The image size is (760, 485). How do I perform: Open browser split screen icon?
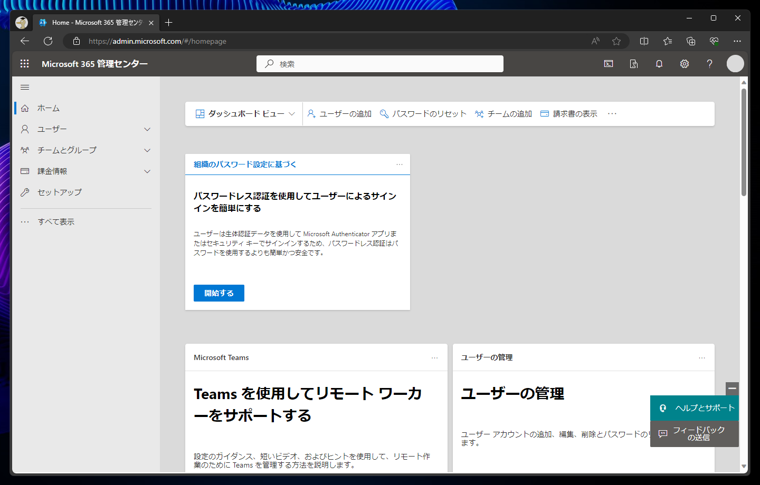(x=644, y=41)
